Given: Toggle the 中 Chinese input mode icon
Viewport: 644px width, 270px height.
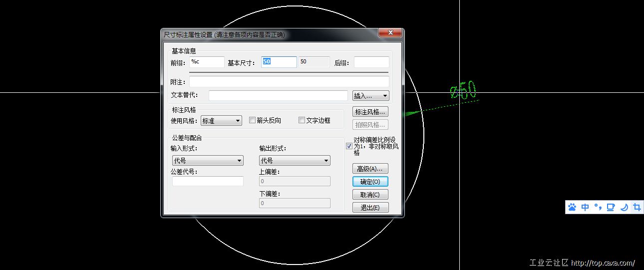Looking at the screenshot, I should (x=585, y=207).
